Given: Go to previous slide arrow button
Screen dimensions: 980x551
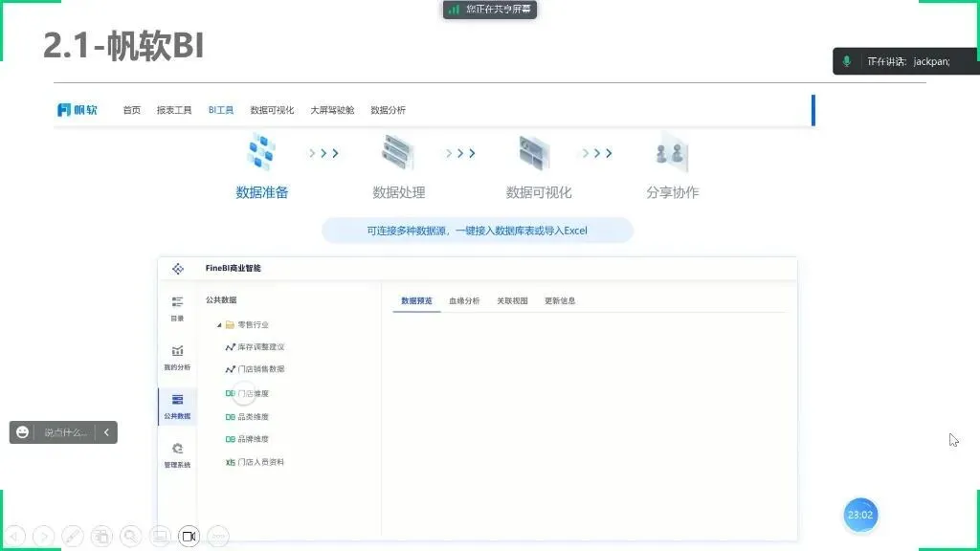Looking at the screenshot, I should click(14, 536).
